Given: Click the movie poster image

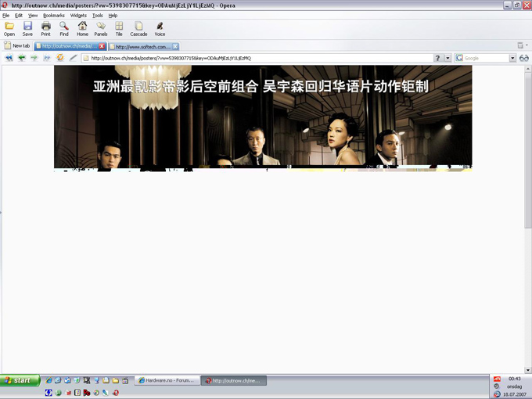Looking at the screenshot, I should [263, 118].
